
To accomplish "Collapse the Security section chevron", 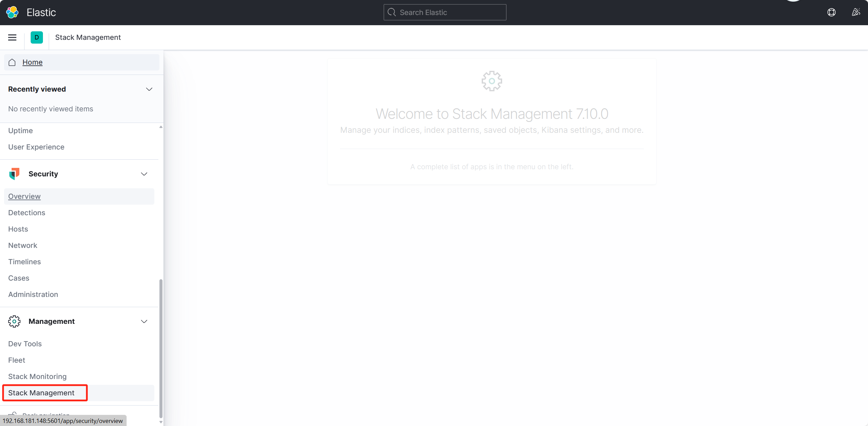I will [144, 174].
